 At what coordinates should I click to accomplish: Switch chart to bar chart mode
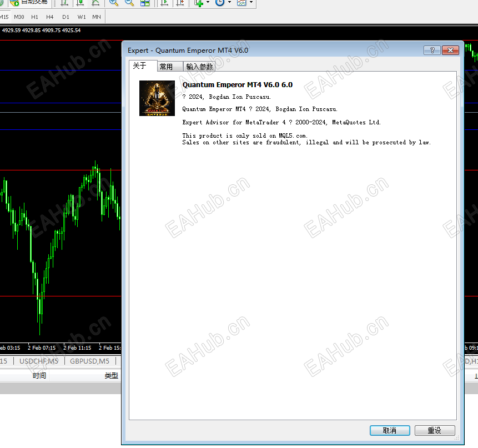click(64, 3)
